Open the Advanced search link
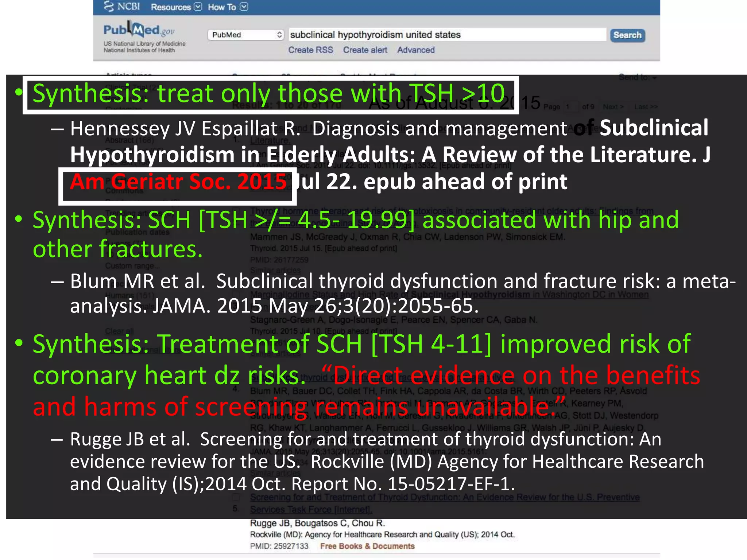This screenshot has width=747, height=560. [x=416, y=50]
